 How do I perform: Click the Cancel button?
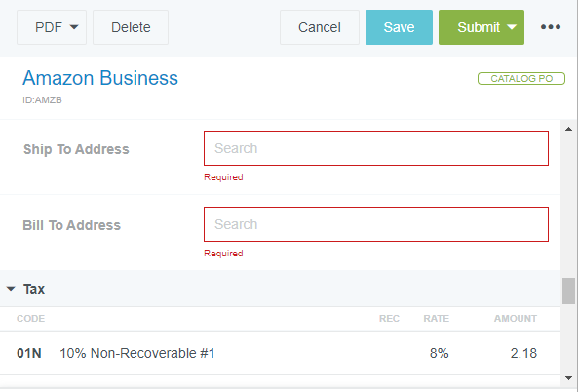pos(320,27)
